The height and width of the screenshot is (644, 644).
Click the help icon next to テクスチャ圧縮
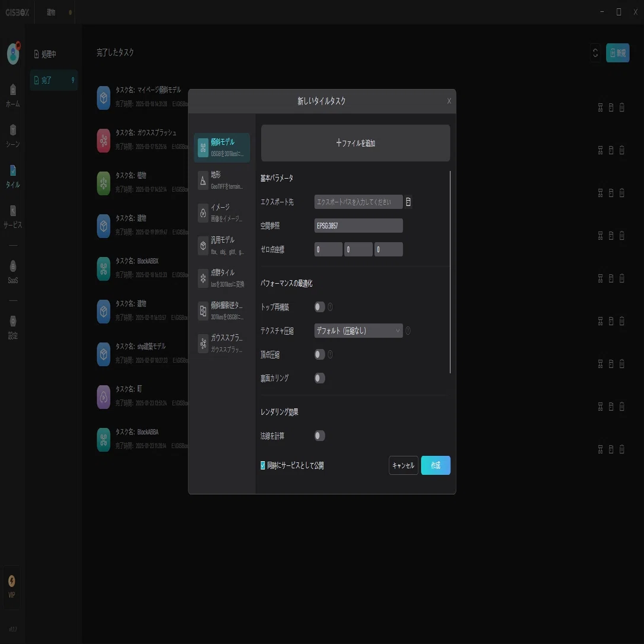[x=408, y=331]
